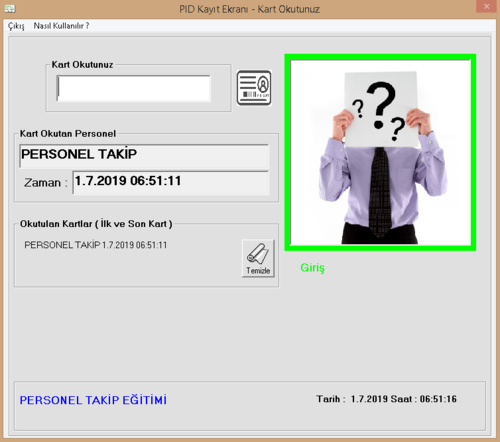Click the Okutulan Kartlar group label

click(x=96, y=224)
